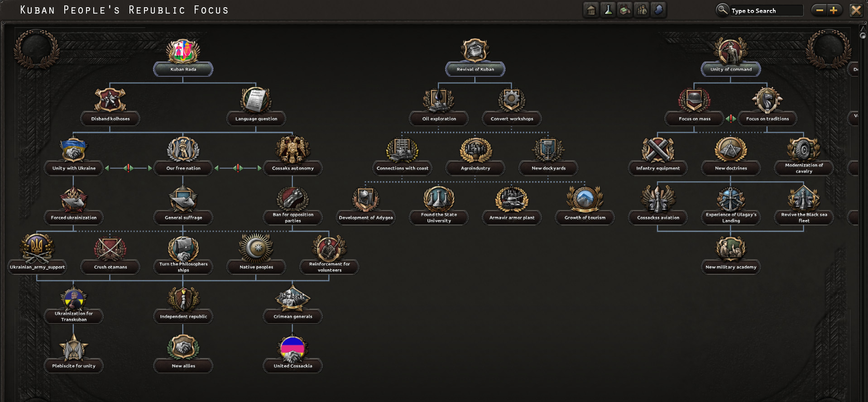Image resolution: width=868 pixels, height=402 pixels.
Task: Select the Disband kolhoses focus icon
Action: point(110,100)
